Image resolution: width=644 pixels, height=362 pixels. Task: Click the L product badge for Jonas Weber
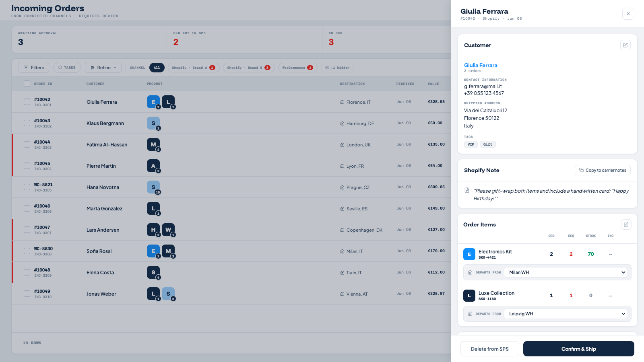[x=153, y=294]
